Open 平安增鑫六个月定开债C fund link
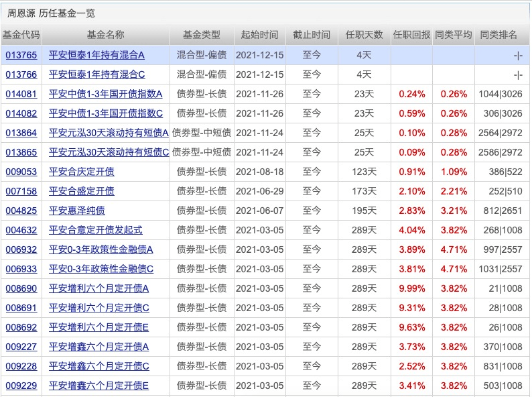Viewport: 532px width, 397px height. pos(98,366)
